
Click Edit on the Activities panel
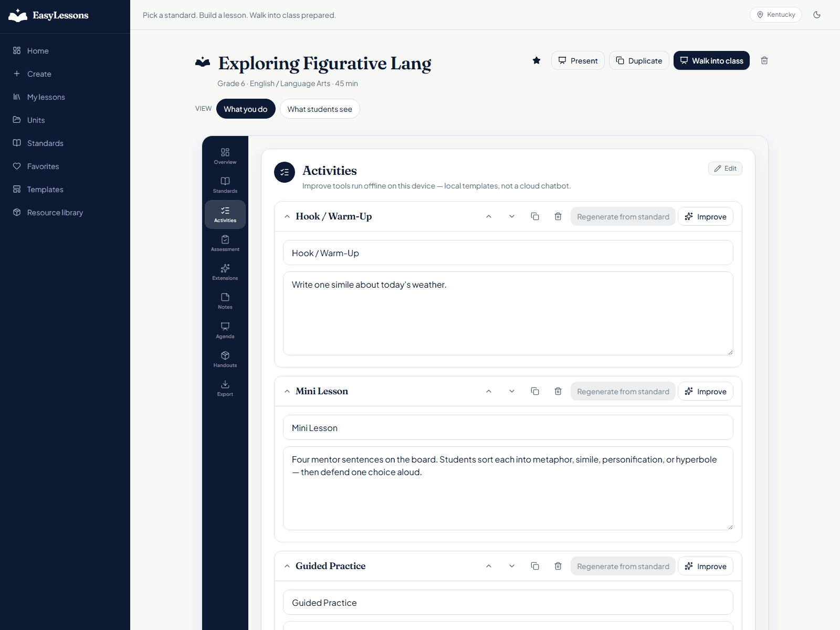(725, 169)
